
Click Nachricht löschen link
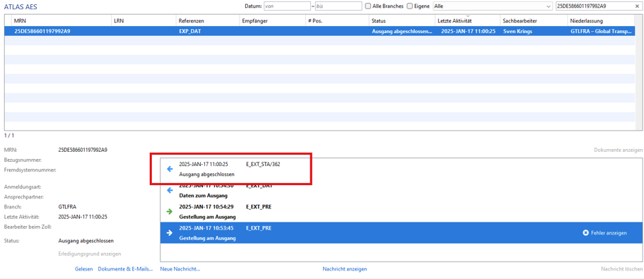622,269
